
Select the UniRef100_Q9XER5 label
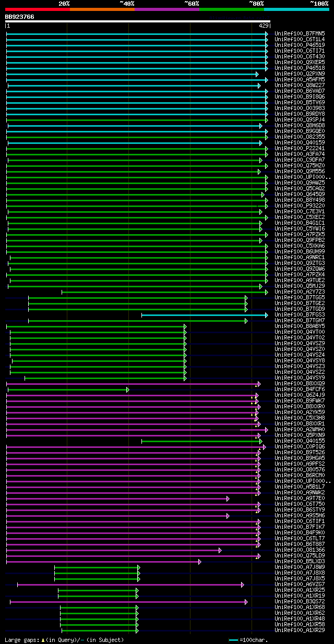click(x=300, y=62)
